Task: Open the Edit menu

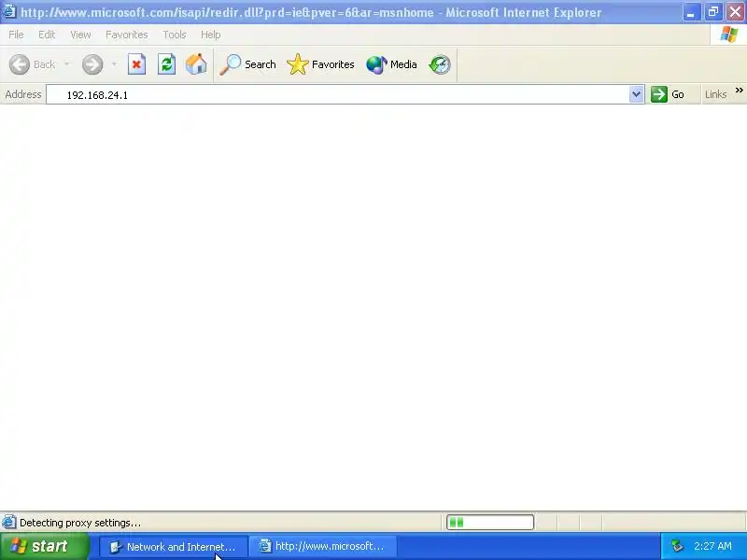Action: coord(47,35)
